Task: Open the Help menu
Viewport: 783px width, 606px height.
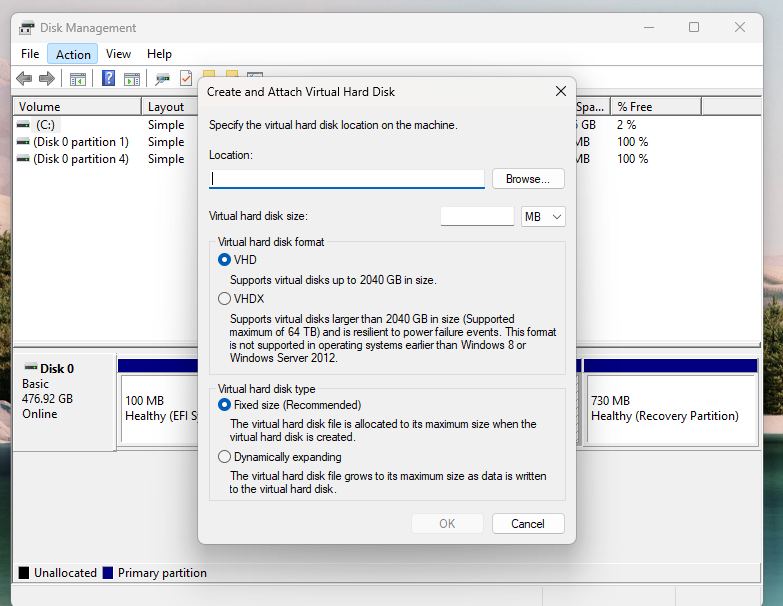Action: 159,53
